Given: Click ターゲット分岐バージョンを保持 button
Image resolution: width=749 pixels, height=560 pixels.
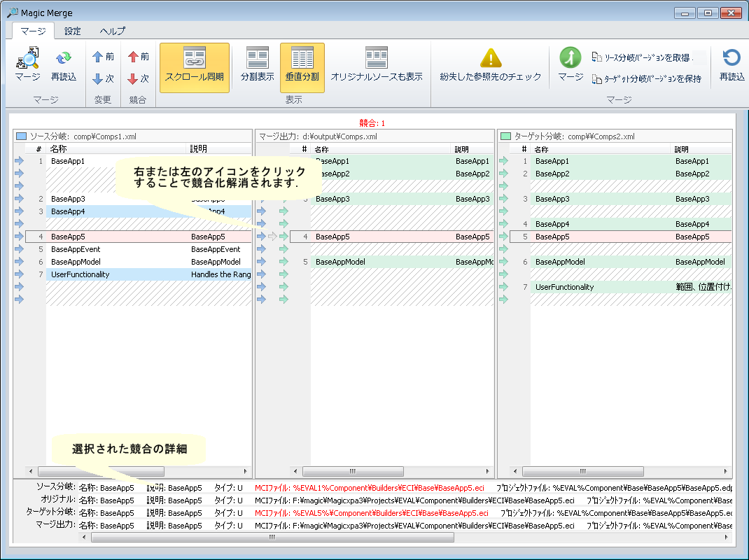Looking at the screenshot, I should tap(647, 79).
